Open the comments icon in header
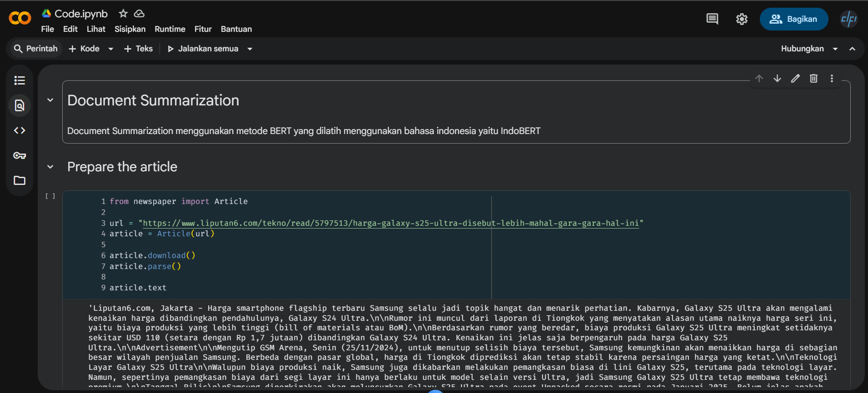Image resolution: width=868 pixels, height=393 pixels. [712, 19]
